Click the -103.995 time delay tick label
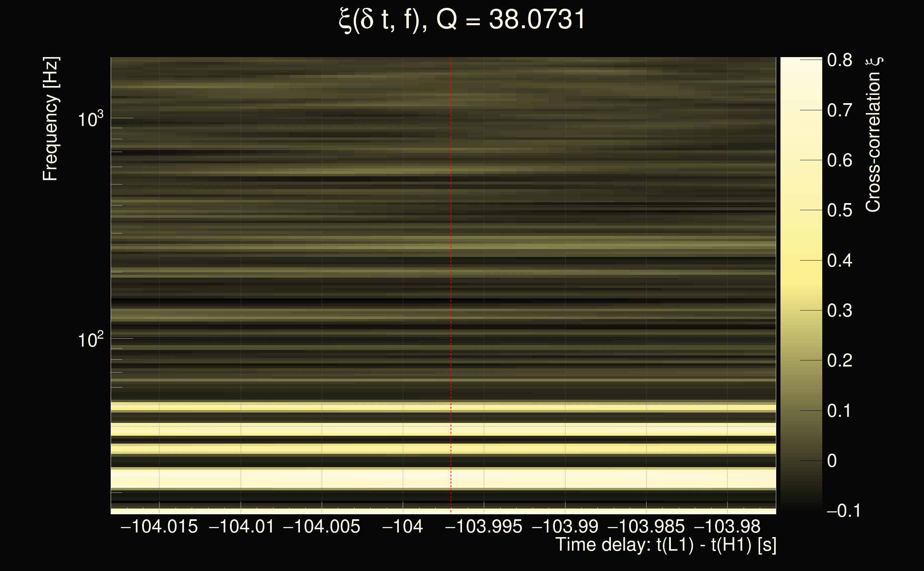 click(x=484, y=527)
